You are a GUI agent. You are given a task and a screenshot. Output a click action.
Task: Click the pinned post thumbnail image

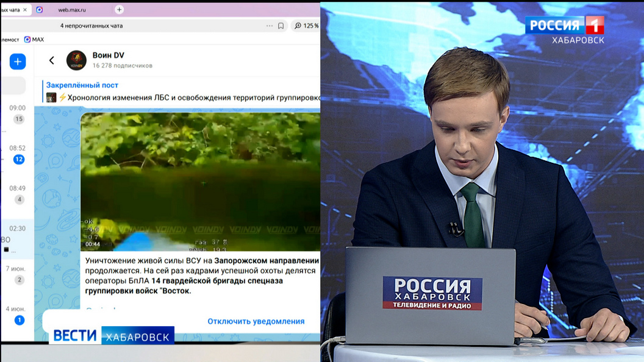pos(51,98)
